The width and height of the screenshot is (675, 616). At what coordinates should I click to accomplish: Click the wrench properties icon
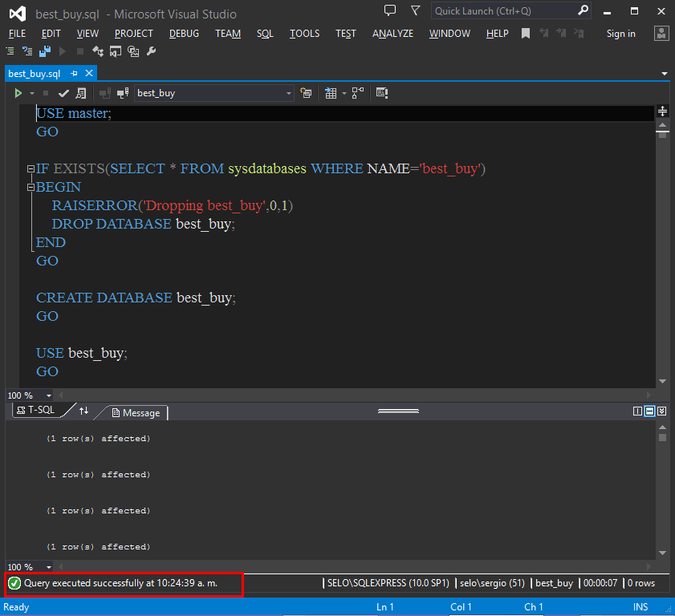pyautogui.click(x=151, y=51)
